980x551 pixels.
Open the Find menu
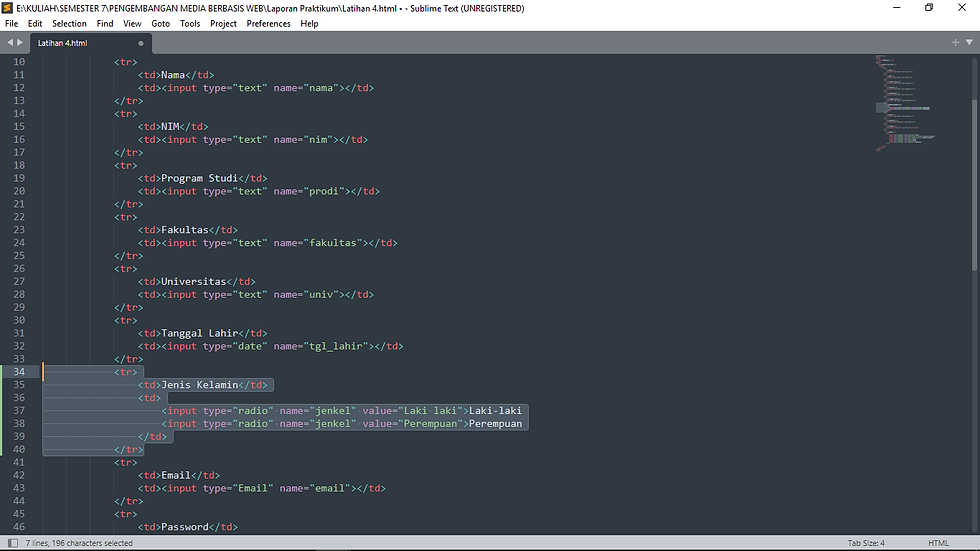(105, 24)
